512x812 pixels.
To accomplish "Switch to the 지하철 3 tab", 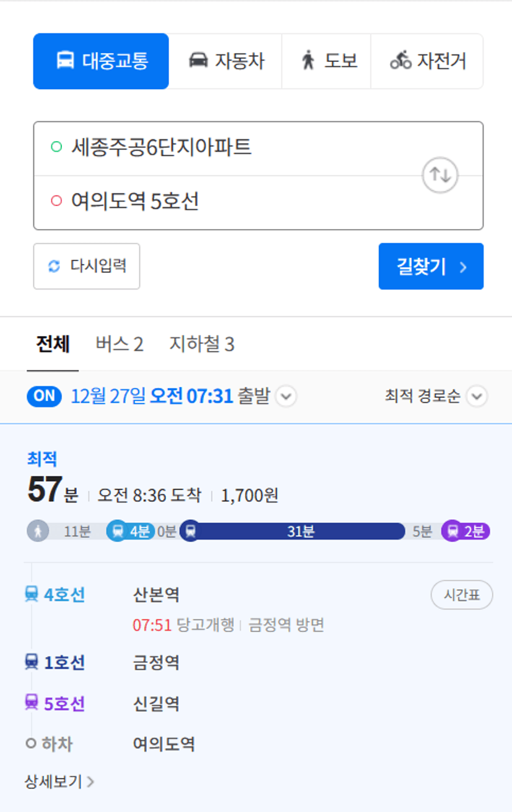I will point(202,344).
